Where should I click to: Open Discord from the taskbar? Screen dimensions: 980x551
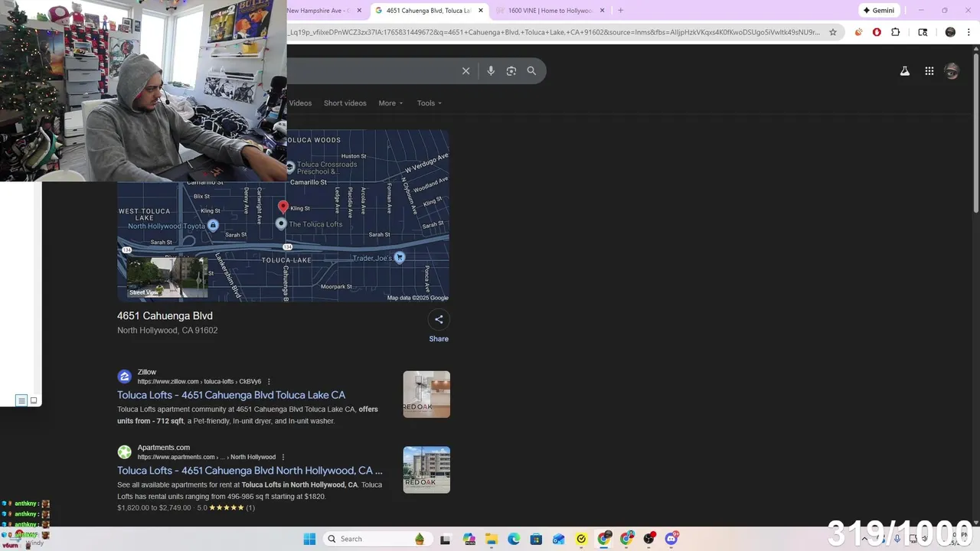[671, 539]
